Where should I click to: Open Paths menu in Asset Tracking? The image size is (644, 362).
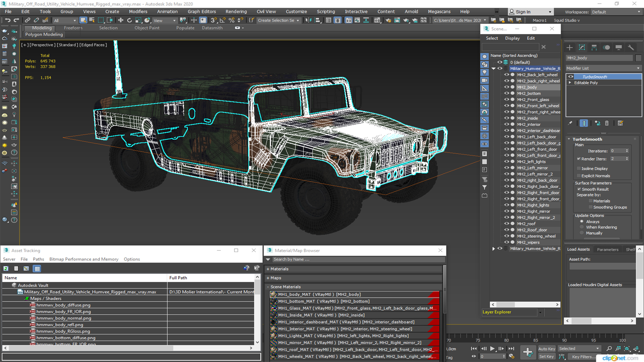coord(38,259)
